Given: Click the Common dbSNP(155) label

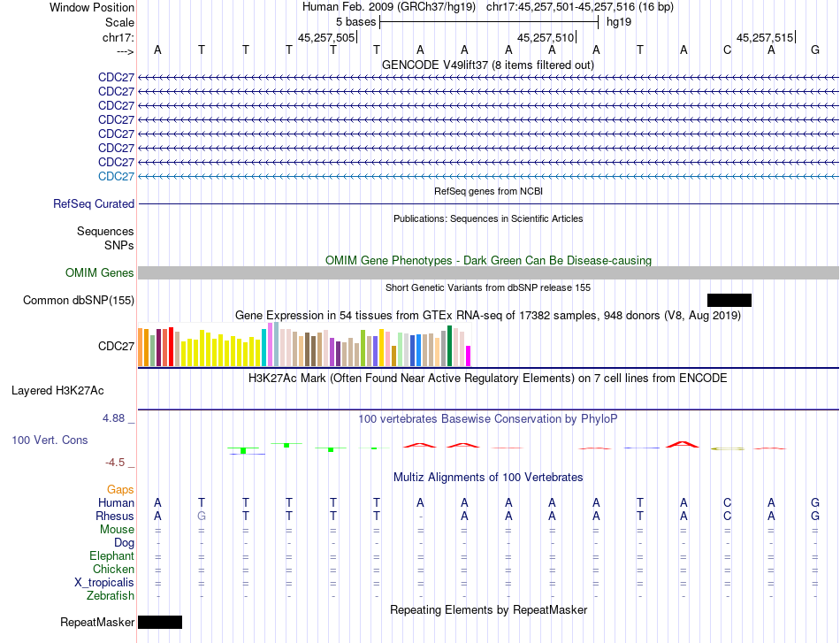Looking at the screenshot, I should click(x=79, y=300).
